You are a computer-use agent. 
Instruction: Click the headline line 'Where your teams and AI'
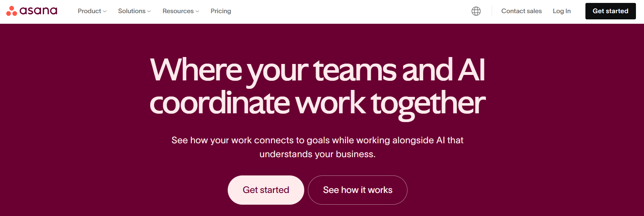coord(317,70)
